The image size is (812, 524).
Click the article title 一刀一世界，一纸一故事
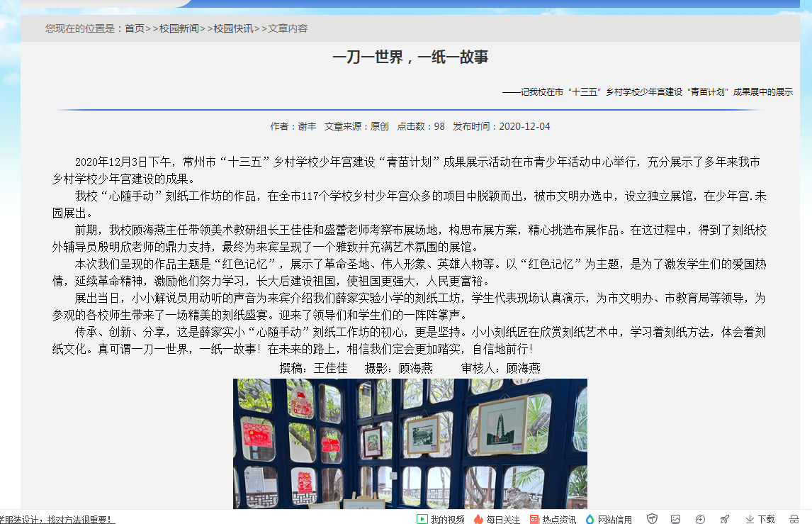coord(410,57)
